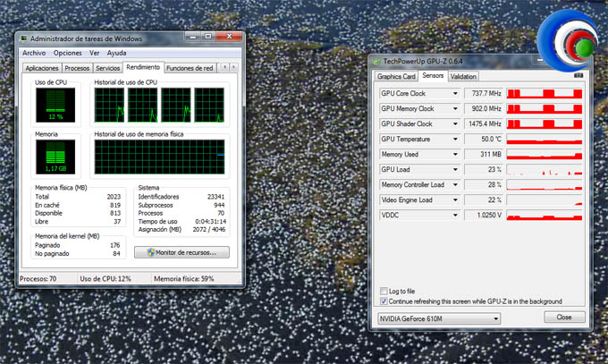Click the VDDC value 1.0250 V

coord(484,215)
